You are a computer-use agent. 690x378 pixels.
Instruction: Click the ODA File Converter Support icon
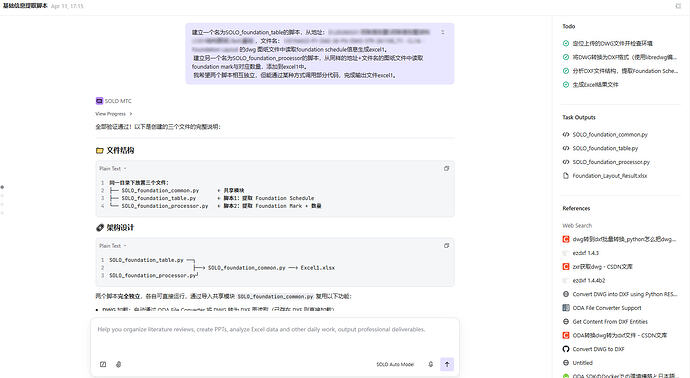click(x=566, y=308)
